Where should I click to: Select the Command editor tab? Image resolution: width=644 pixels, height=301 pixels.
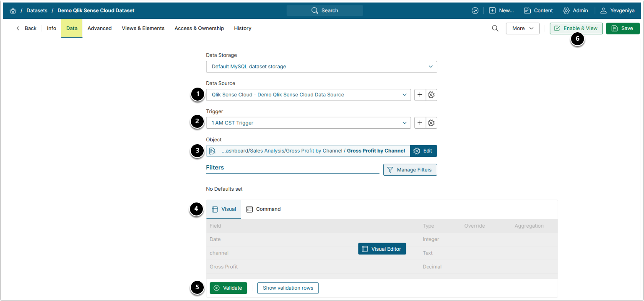coord(263,209)
